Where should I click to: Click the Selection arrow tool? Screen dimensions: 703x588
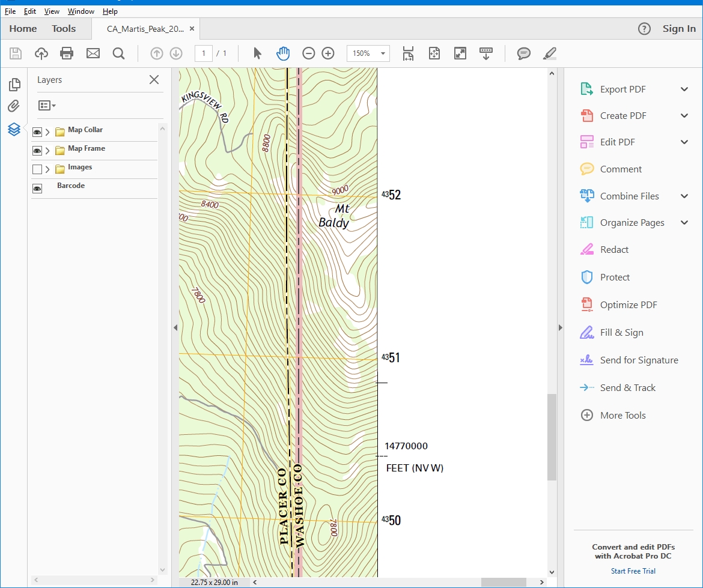pyautogui.click(x=257, y=53)
